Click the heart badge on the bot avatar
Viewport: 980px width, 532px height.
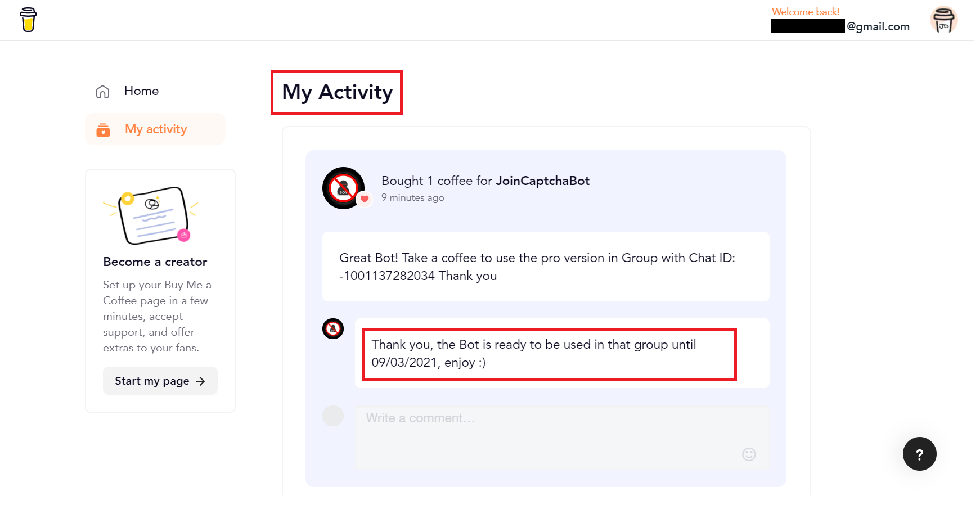[365, 199]
